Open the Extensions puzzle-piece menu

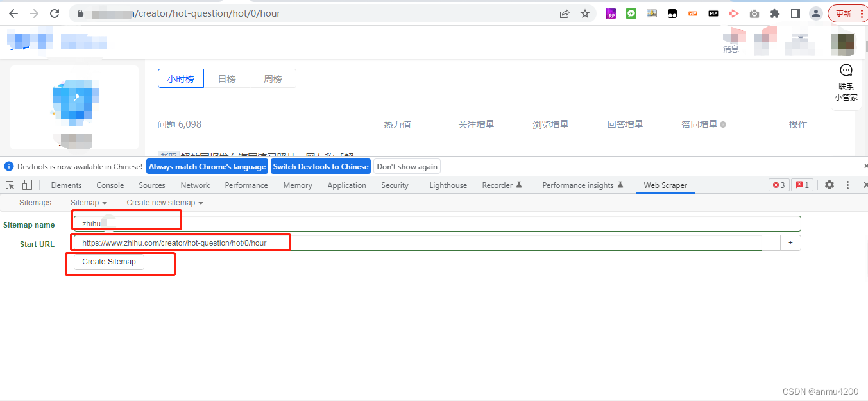(775, 13)
